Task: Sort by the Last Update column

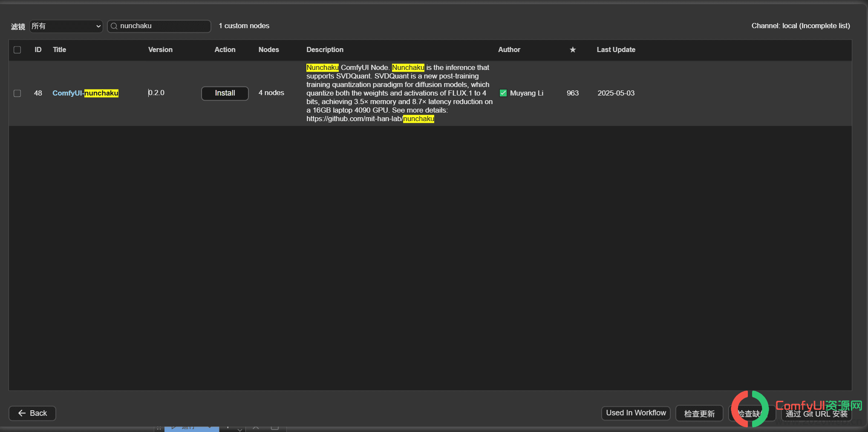Action: tap(616, 49)
